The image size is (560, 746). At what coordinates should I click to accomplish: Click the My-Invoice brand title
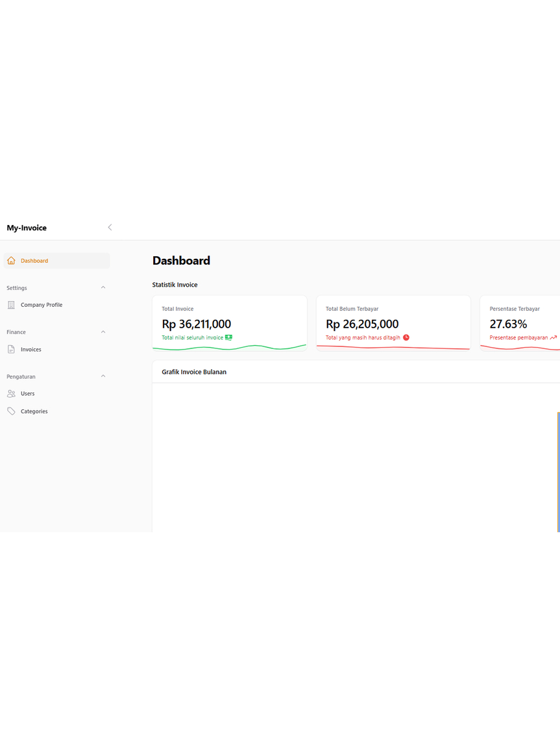click(x=27, y=228)
